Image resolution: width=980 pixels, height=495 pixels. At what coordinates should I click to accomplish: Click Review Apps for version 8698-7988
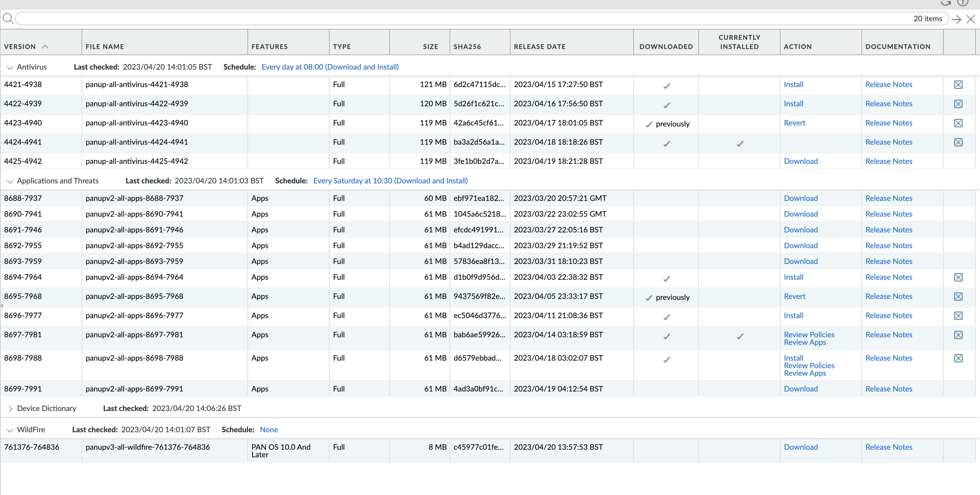click(805, 373)
